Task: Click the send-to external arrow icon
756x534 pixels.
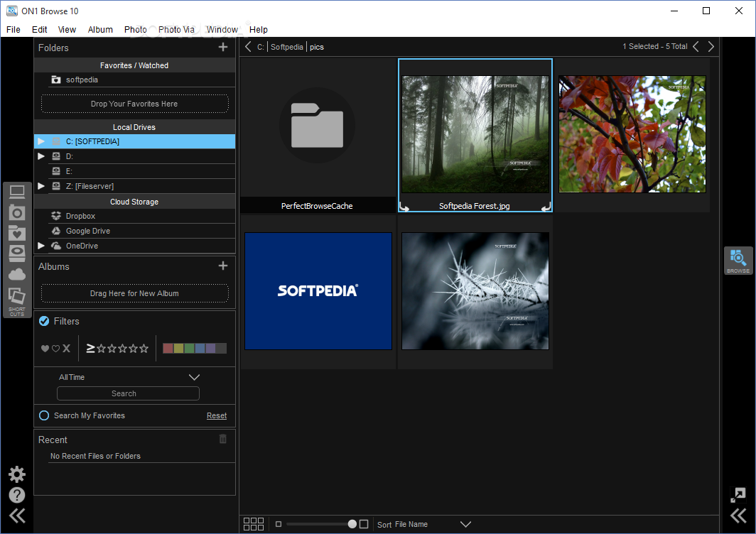Action: pos(738,495)
